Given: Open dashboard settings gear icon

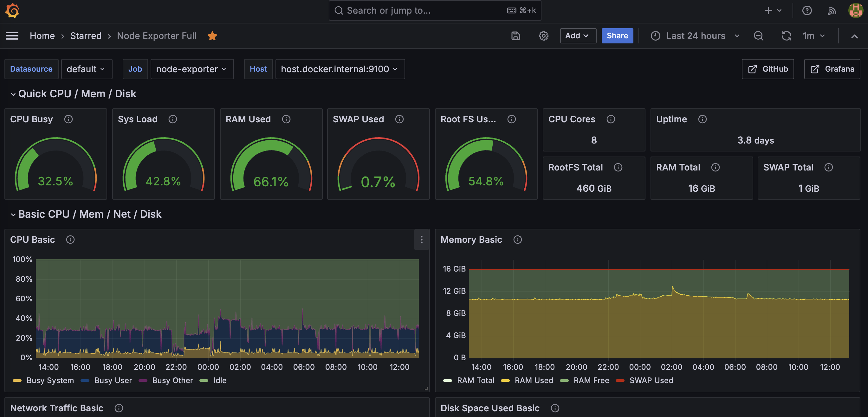Looking at the screenshot, I should point(543,36).
